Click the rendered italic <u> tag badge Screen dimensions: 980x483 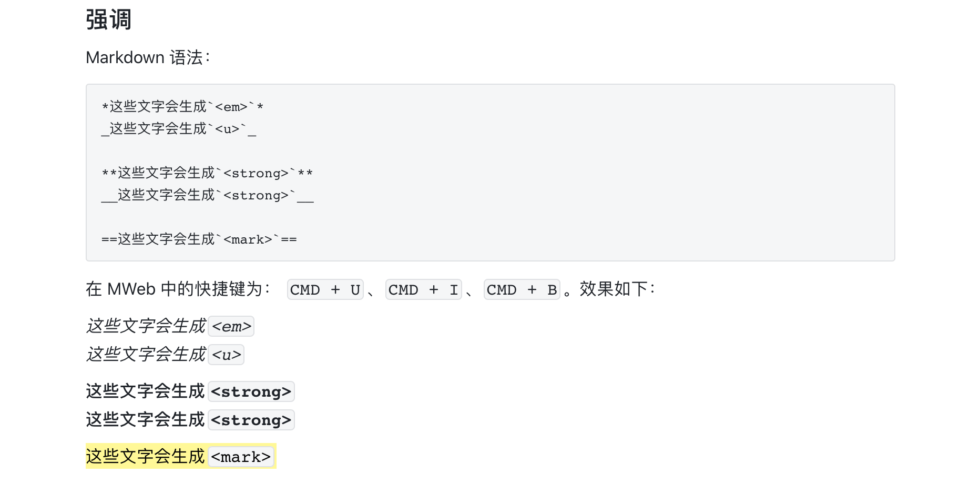226,355
